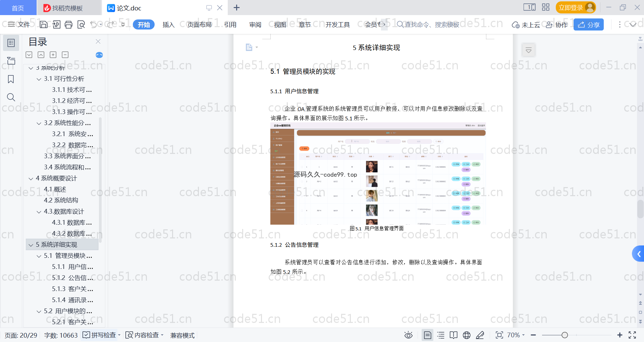Click the Undo arrow icon
Image resolution: width=644 pixels, height=342 pixels.
point(94,24)
